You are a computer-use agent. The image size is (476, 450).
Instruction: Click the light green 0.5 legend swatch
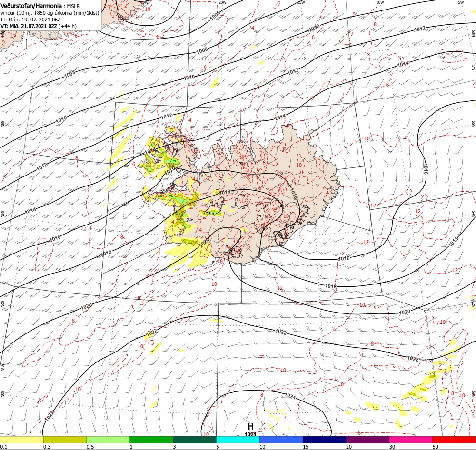[x=108, y=440]
